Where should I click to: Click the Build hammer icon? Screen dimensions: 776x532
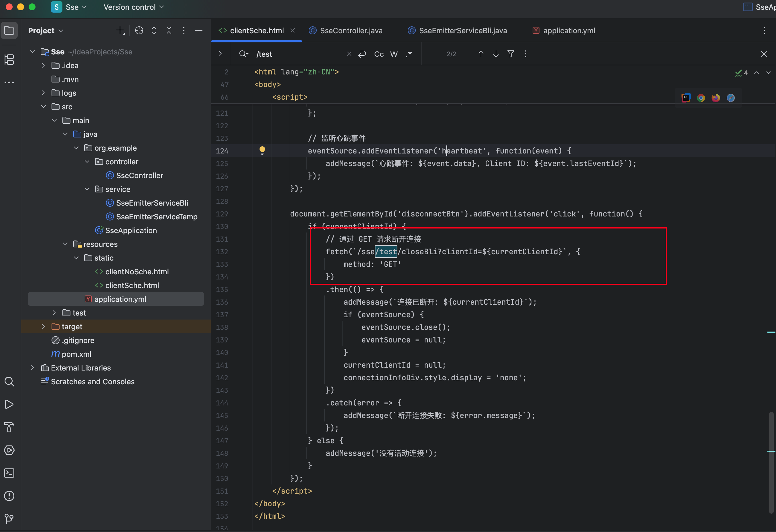coord(9,427)
